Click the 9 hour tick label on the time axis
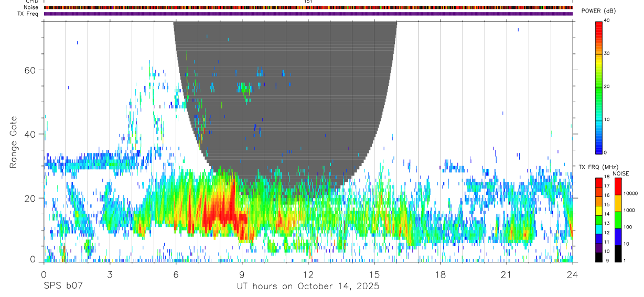 coord(242,274)
